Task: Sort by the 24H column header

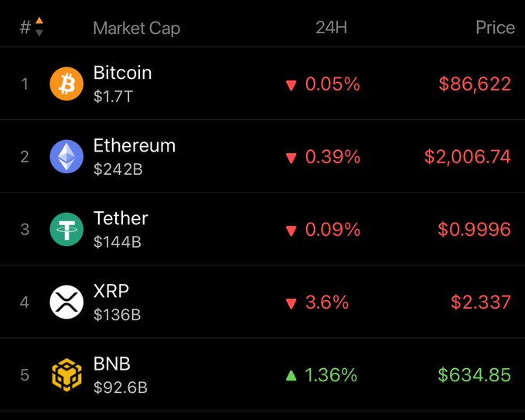Action: click(x=332, y=27)
